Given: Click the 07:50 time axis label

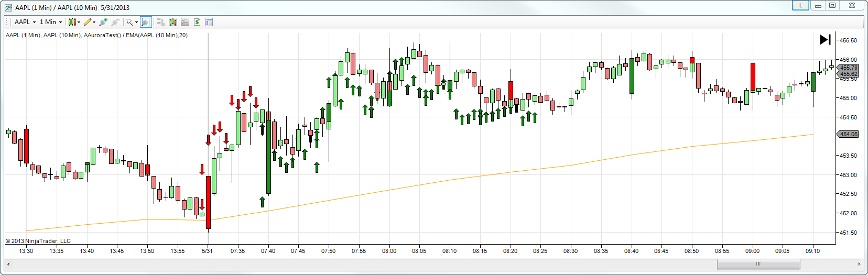Looking at the screenshot, I should [x=329, y=251].
